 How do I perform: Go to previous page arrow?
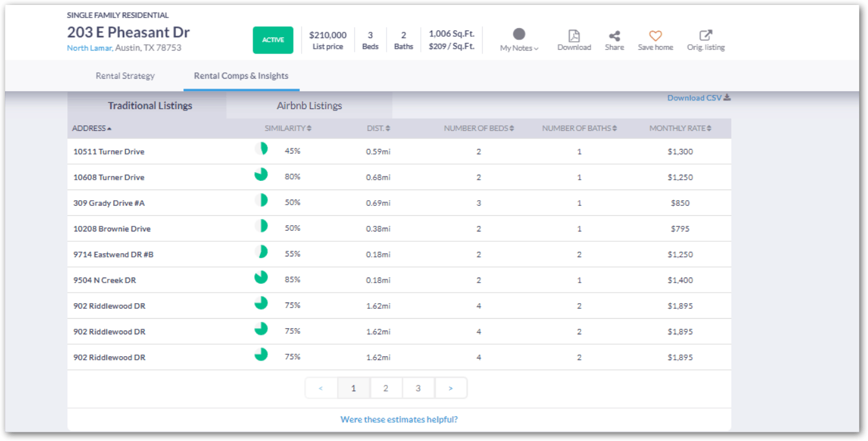coord(321,388)
